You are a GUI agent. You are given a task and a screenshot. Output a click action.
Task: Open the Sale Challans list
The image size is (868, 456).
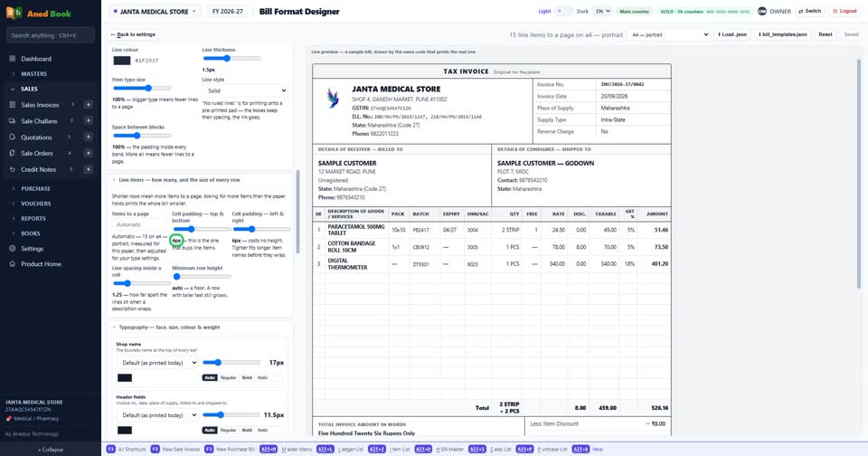click(x=39, y=121)
